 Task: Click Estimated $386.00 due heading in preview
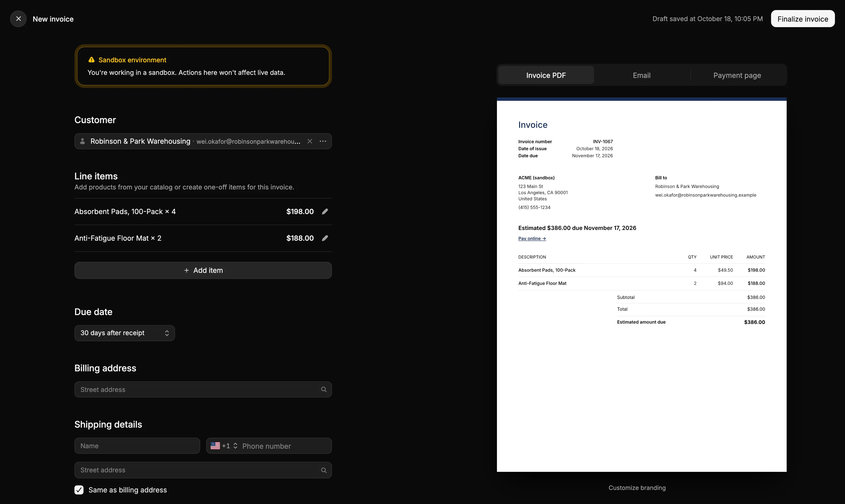[x=577, y=228]
